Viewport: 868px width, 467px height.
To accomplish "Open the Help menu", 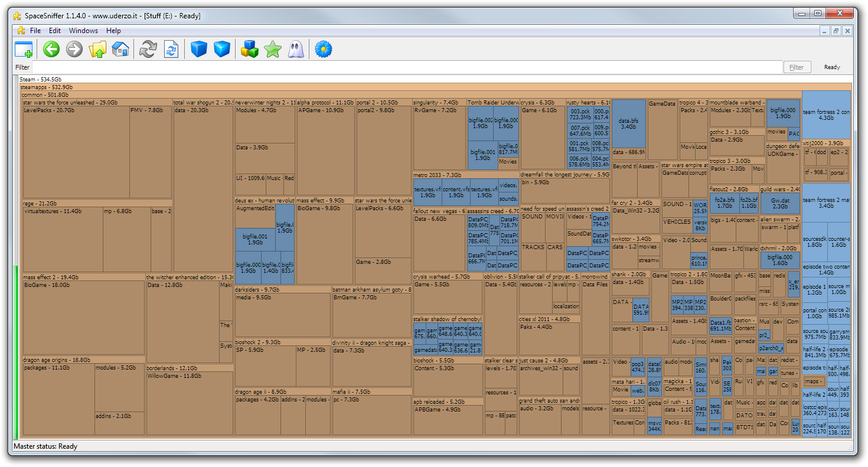I will (113, 31).
